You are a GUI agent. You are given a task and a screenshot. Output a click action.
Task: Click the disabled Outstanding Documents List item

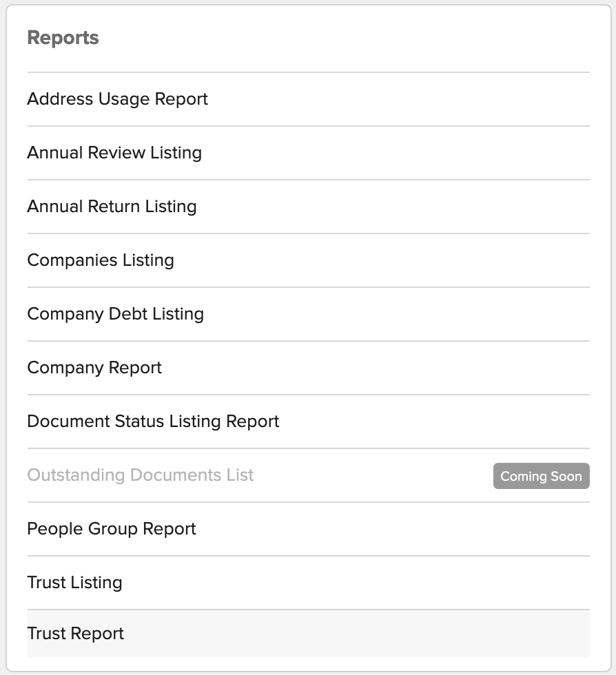(309, 475)
